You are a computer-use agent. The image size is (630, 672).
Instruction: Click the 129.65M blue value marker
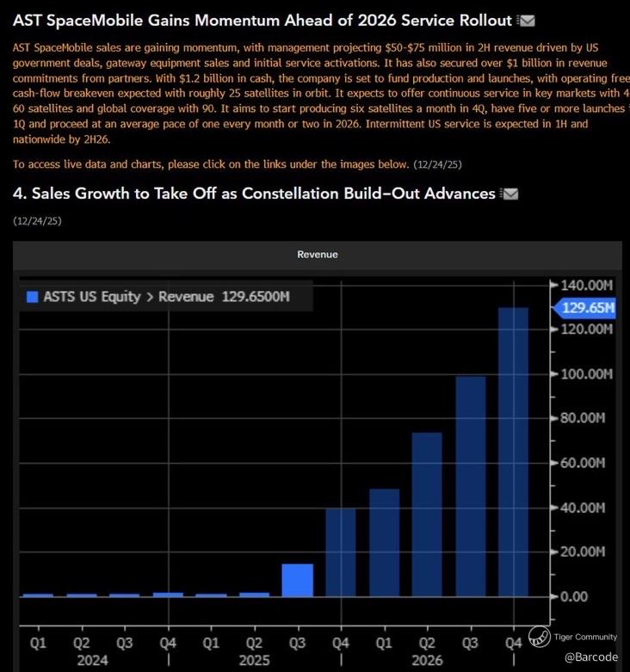(x=586, y=308)
